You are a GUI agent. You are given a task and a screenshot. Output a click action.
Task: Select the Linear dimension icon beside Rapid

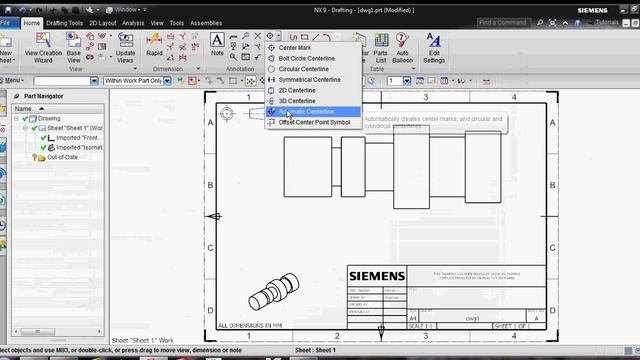tap(171, 37)
